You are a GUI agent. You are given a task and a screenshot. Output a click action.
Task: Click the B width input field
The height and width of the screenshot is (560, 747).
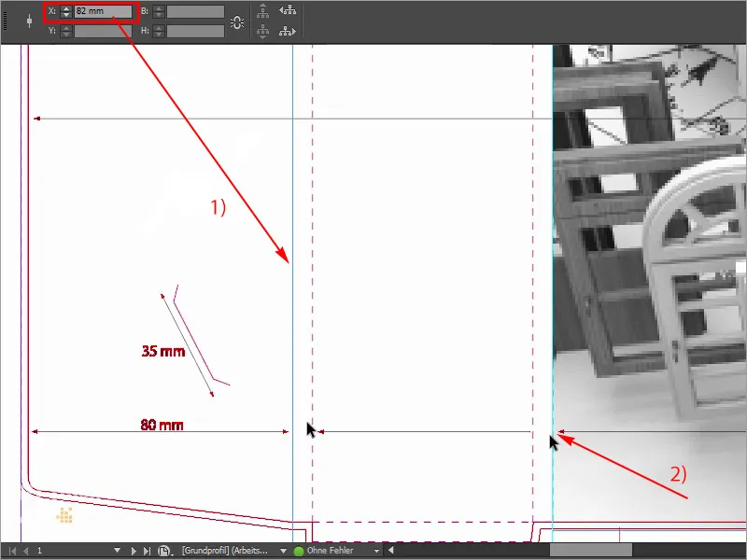195,11
